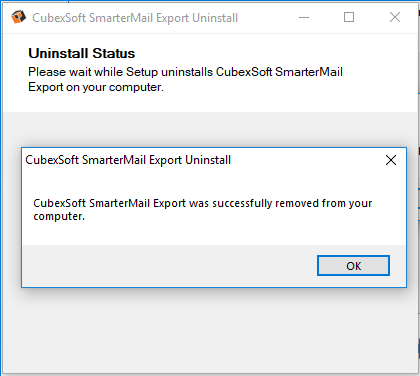This screenshot has width=420, height=376.
Task: Maximize the Uninstall window
Action: click(x=349, y=17)
